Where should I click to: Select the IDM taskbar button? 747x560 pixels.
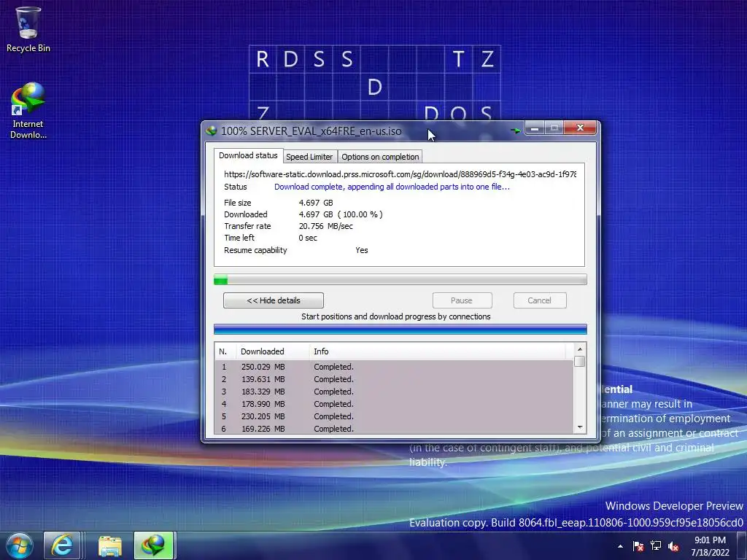(x=153, y=545)
